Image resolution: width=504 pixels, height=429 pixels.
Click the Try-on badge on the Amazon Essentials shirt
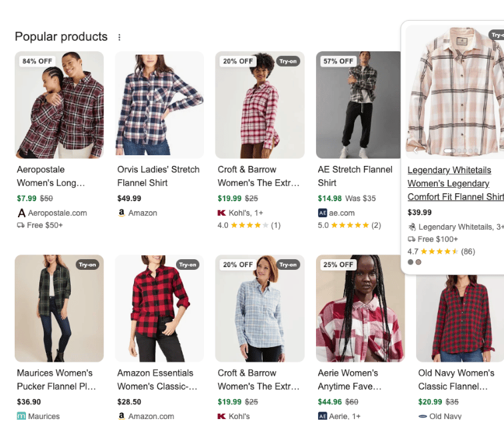[188, 264]
